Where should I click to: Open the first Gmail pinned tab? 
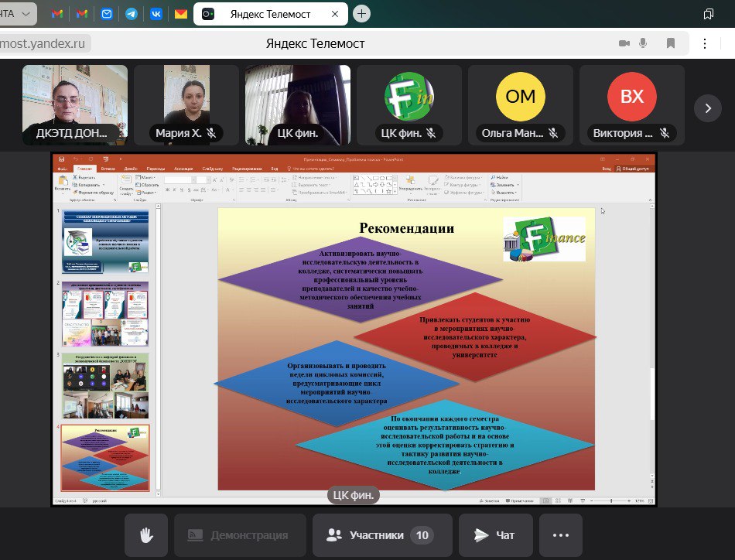(57, 14)
